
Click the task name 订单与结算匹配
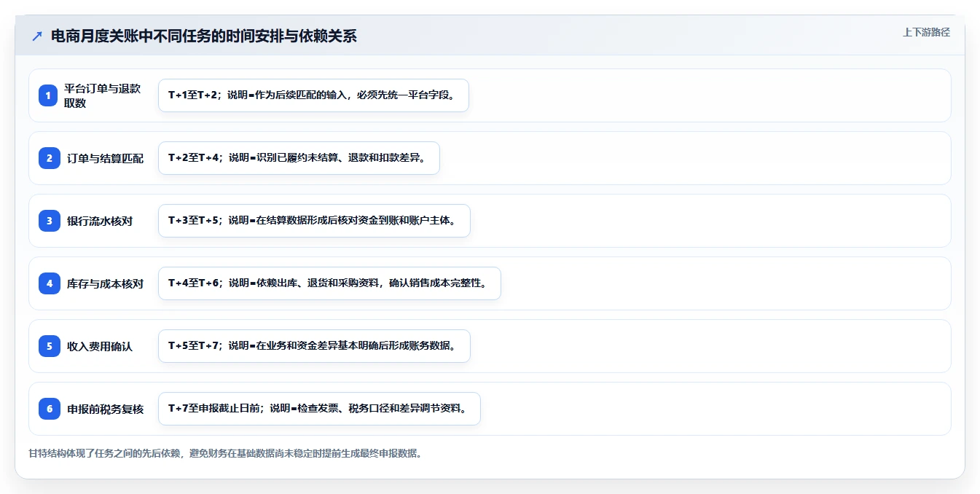[106, 158]
